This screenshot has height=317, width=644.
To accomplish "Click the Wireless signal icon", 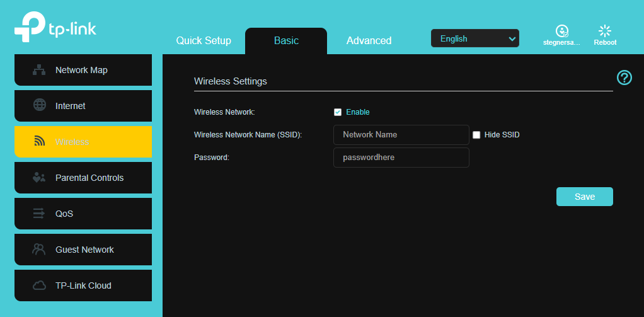I will (39, 142).
